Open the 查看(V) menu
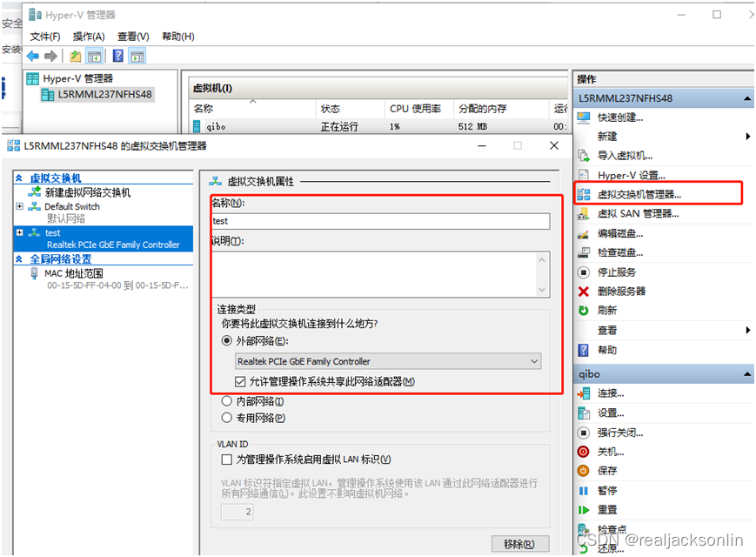Viewport: 756px width, 557px height. (133, 37)
